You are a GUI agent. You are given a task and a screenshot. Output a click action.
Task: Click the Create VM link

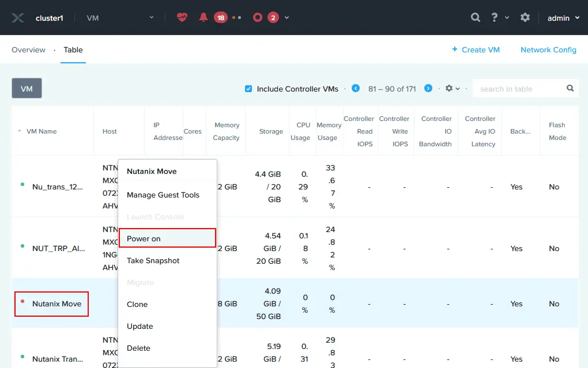pyautogui.click(x=481, y=50)
